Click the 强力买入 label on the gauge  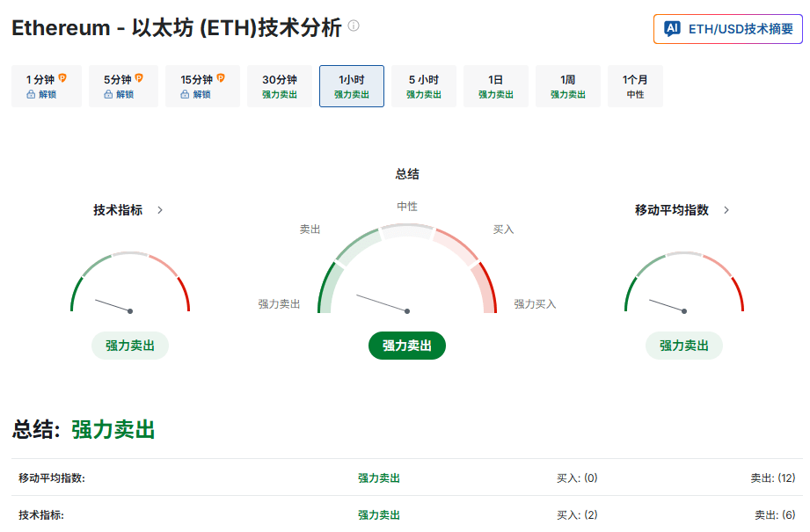click(x=535, y=304)
